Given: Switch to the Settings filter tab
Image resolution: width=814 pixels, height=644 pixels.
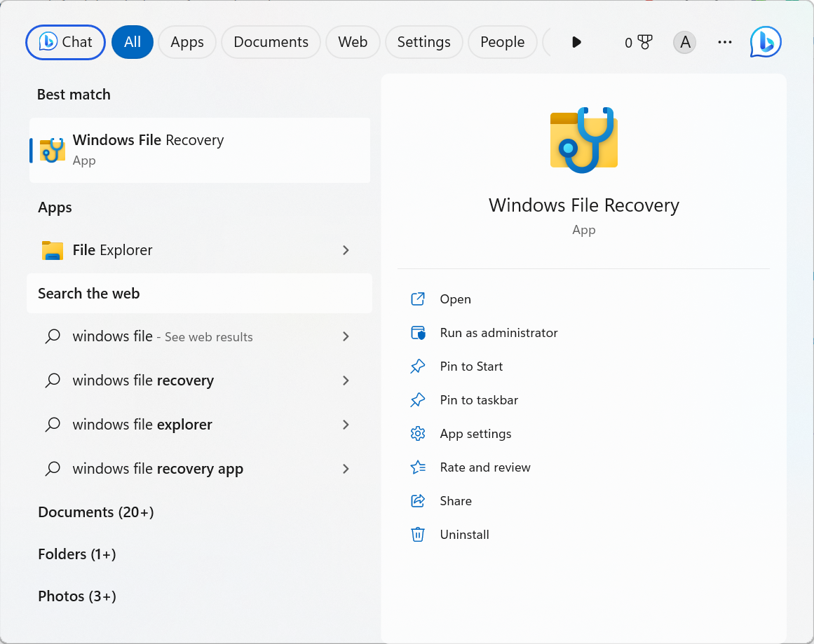Looking at the screenshot, I should (x=423, y=42).
